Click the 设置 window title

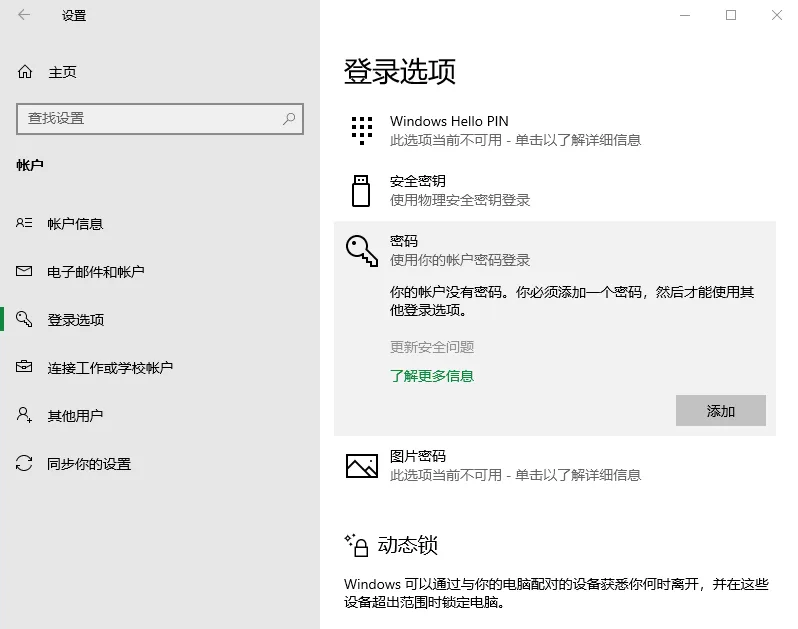click(x=74, y=16)
